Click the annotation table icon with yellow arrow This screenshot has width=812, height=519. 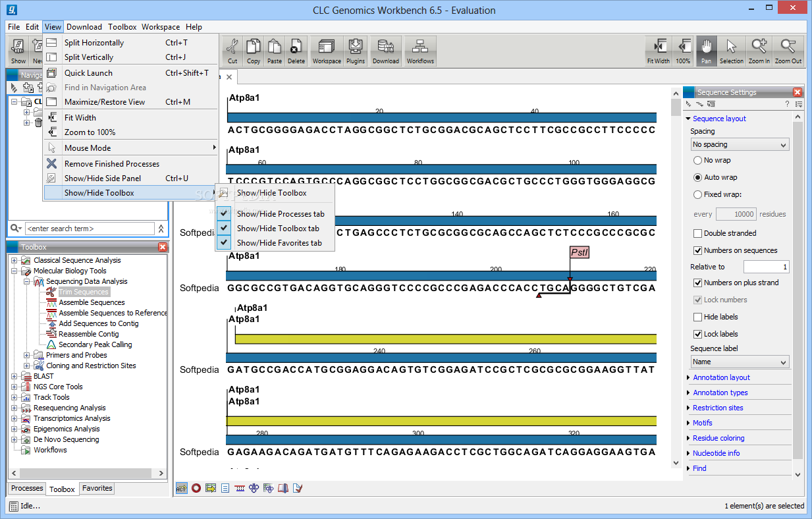tap(211, 488)
